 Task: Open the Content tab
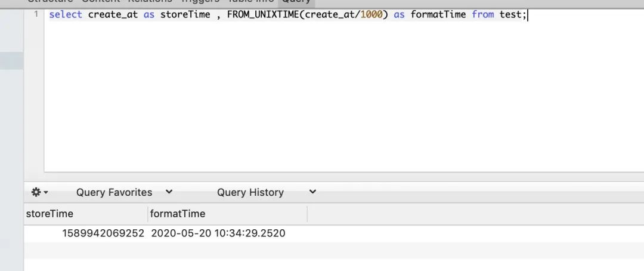tap(101, 2)
